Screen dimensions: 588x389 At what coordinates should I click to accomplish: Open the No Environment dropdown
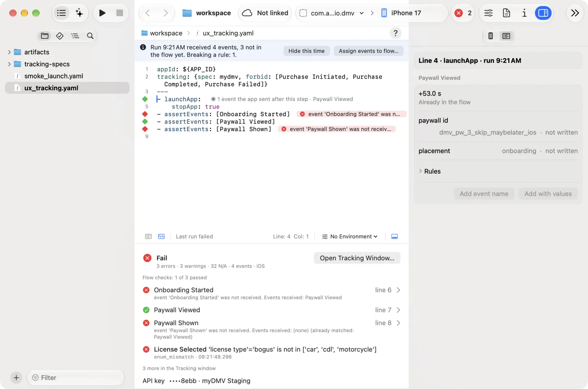(x=349, y=236)
